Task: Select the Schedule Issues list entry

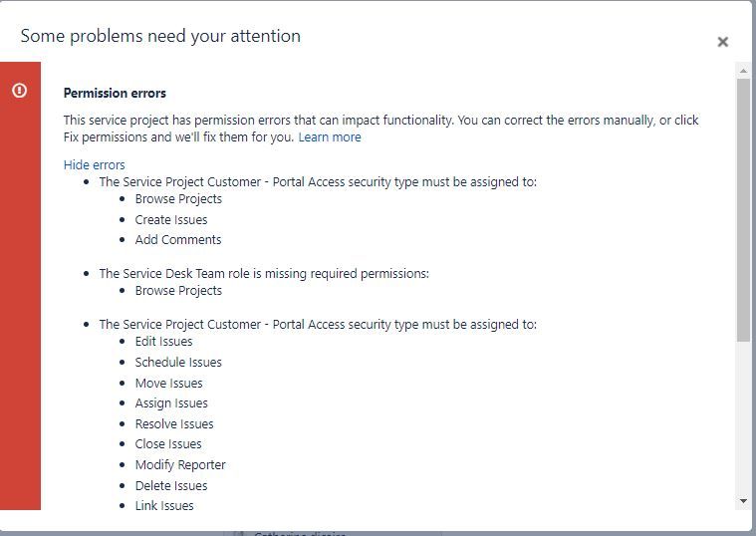Action: click(178, 363)
